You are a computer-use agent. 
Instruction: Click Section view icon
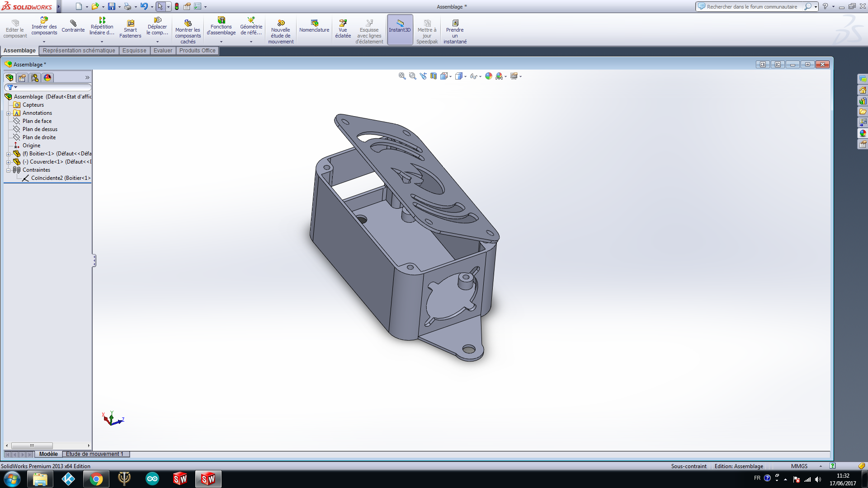pyautogui.click(x=433, y=76)
